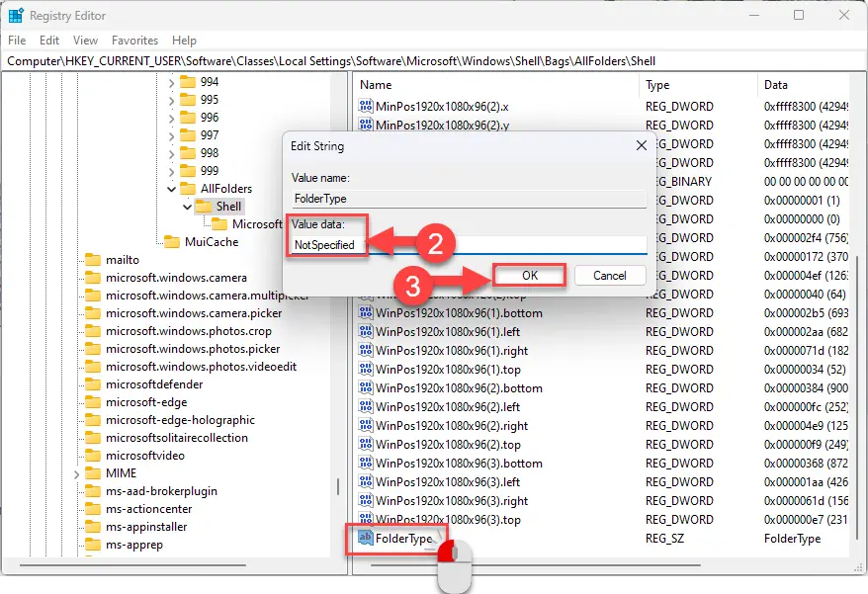
Task: Click DWORD icon of WinPos1920x1080x96(1).bottom
Action: [x=366, y=312]
